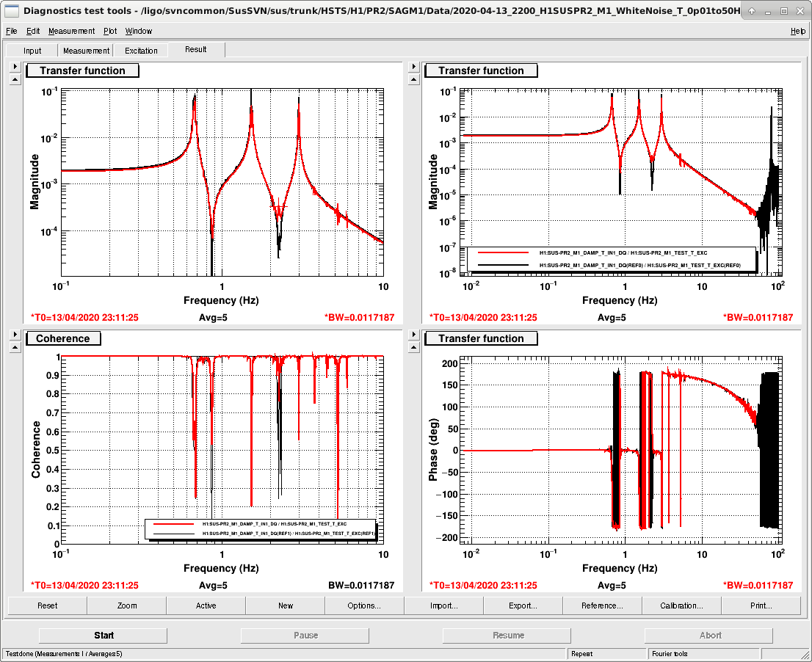Click the Export... button
The height and width of the screenshot is (662, 812).
point(523,605)
